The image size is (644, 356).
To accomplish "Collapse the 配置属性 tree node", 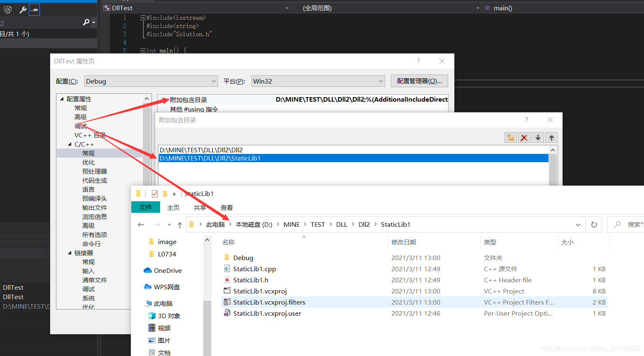I will tap(62, 99).
